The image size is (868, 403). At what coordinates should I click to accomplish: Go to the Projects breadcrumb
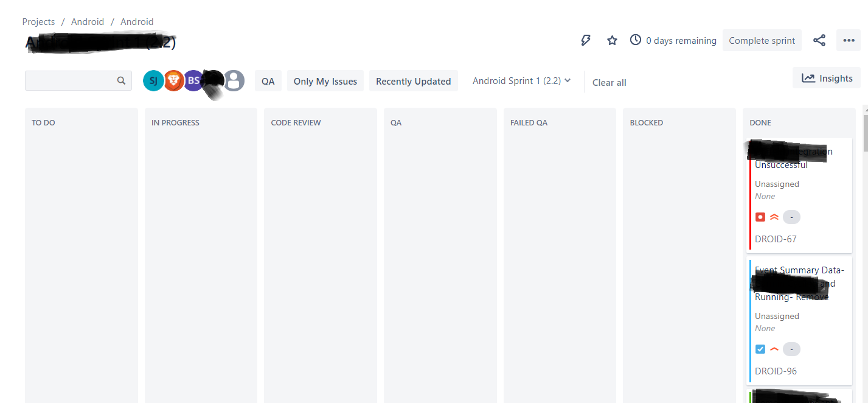pos(38,21)
